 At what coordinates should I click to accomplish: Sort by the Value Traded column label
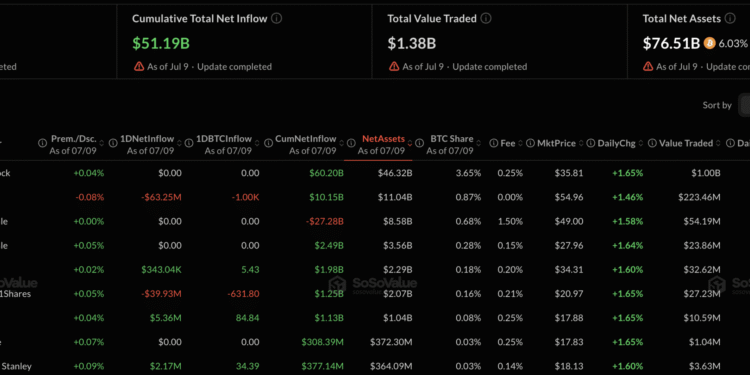pyautogui.click(x=686, y=143)
